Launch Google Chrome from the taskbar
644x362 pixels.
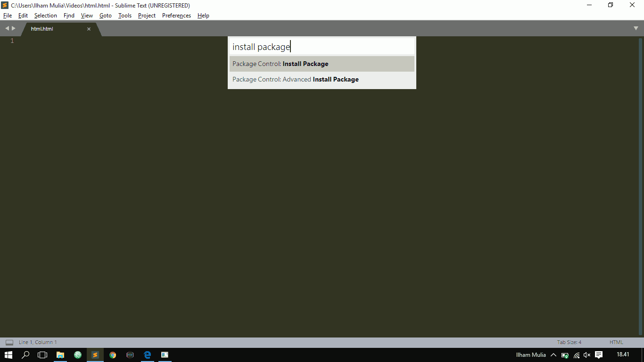[x=113, y=355]
